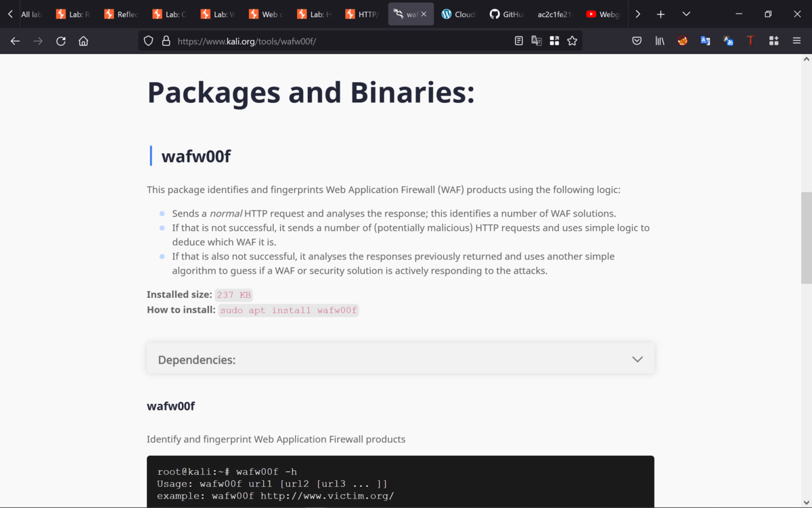
Task: Click 'Identify and fingerprint Web Application Firewall products' text
Action: coord(276,439)
